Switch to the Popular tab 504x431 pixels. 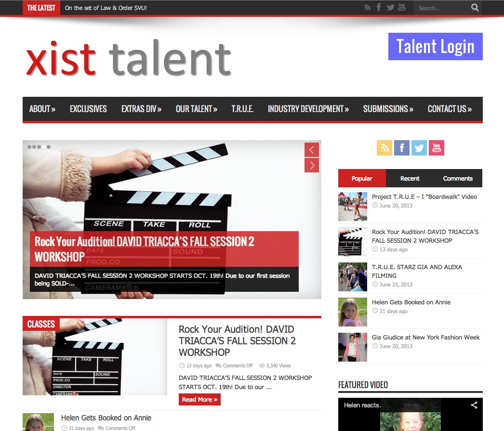click(362, 178)
